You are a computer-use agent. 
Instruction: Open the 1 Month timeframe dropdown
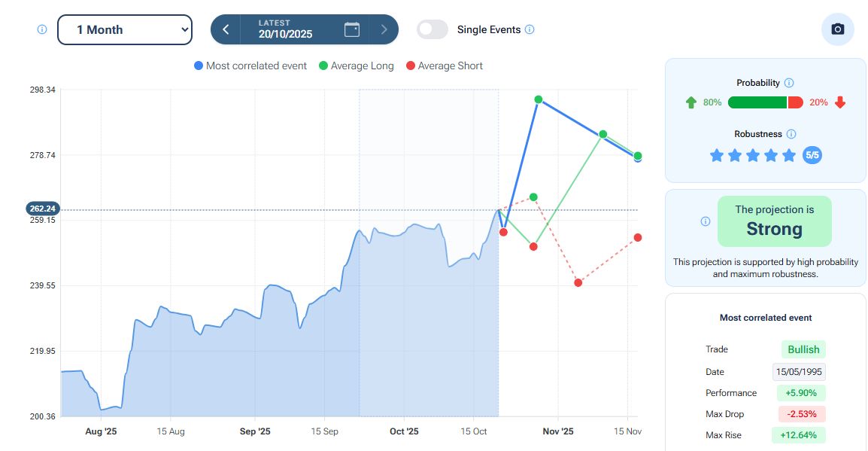(125, 29)
